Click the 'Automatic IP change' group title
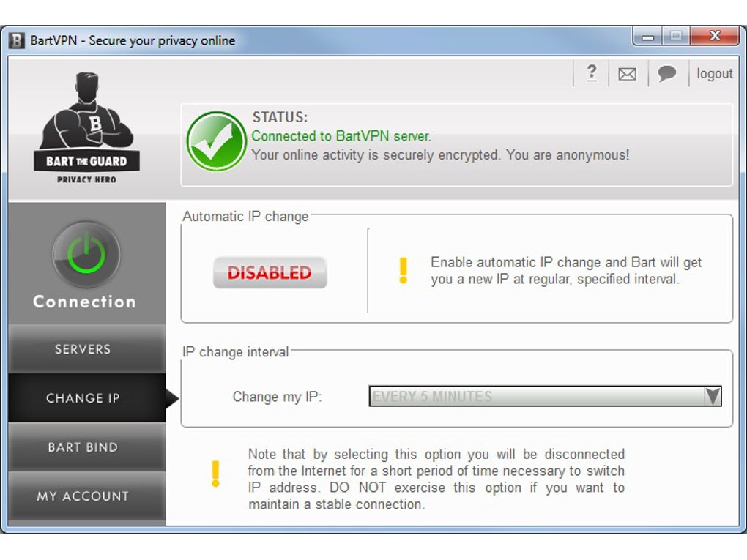This screenshot has height=560, width=747. [245, 216]
